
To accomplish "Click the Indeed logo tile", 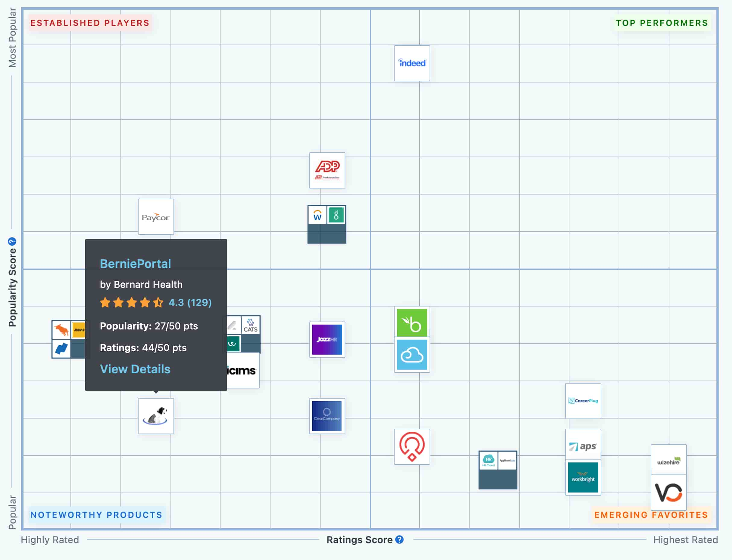I will (x=412, y=63).
